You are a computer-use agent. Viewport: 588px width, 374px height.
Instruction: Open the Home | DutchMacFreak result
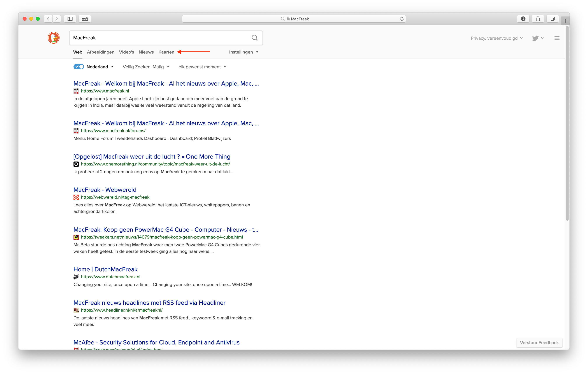coord(105,269)
